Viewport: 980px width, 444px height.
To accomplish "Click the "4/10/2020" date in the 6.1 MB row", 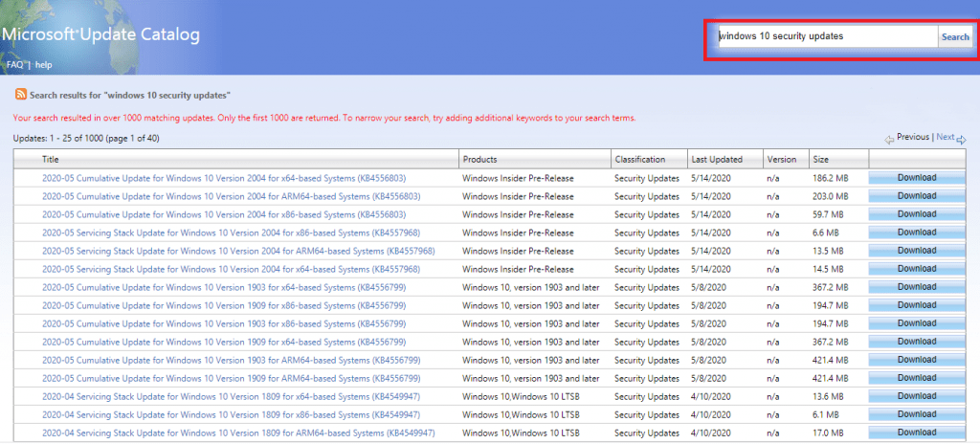I will (710, 414).
